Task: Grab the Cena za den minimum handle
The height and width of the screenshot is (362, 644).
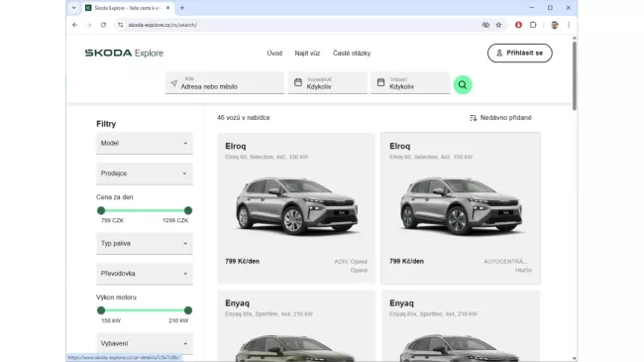Action: click(x=101, y=210)
